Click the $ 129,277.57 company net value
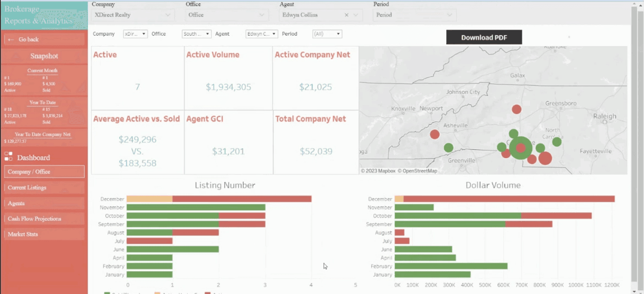Image resolution: width=644 pixels, height=294 pixels. [16, 141]
